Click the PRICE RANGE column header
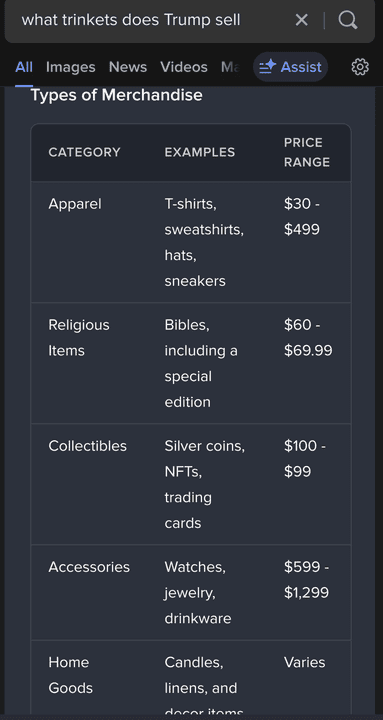 pos(307,152)
